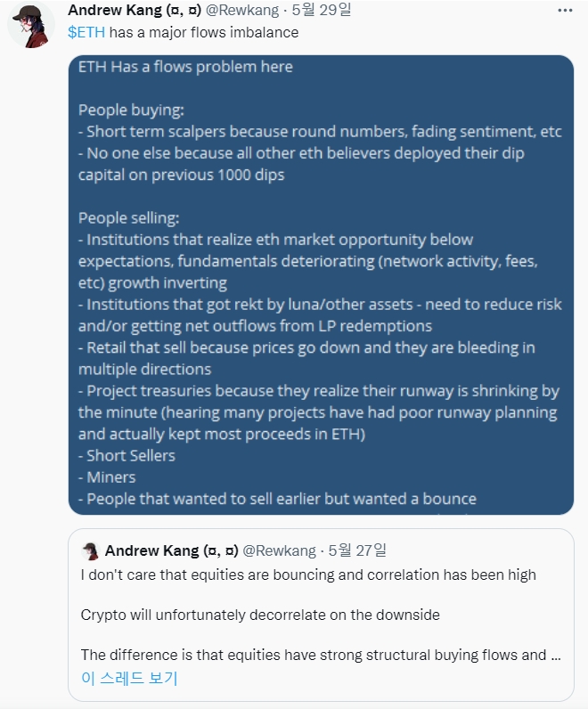Click small avatar in the quoted tweet
The width and height of the screenshot is (588, 709).
pos(90,550)
